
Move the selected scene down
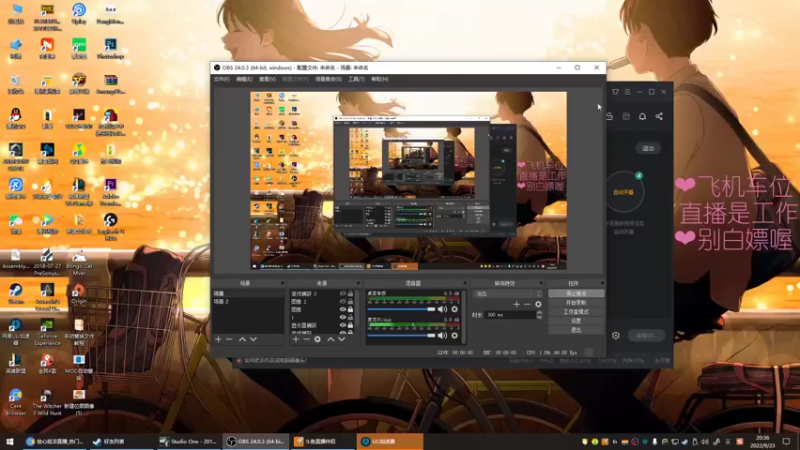pos(253,339)
